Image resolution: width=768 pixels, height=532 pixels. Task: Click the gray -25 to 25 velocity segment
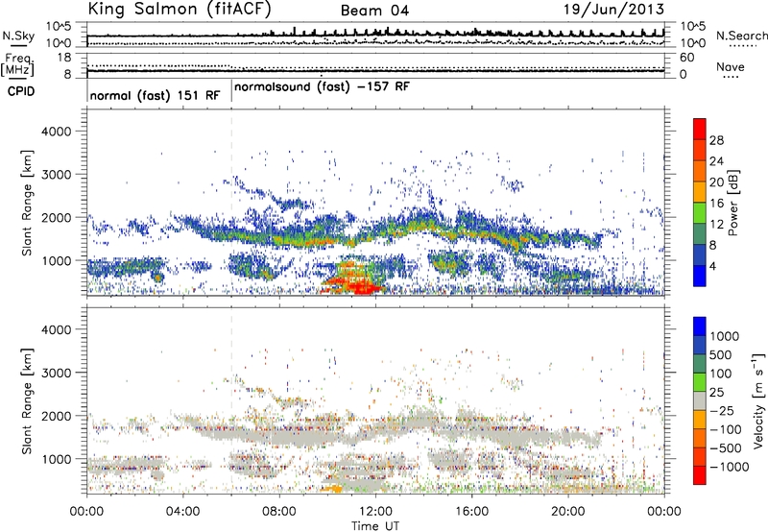pyautogui.click(x=700, y=400)
